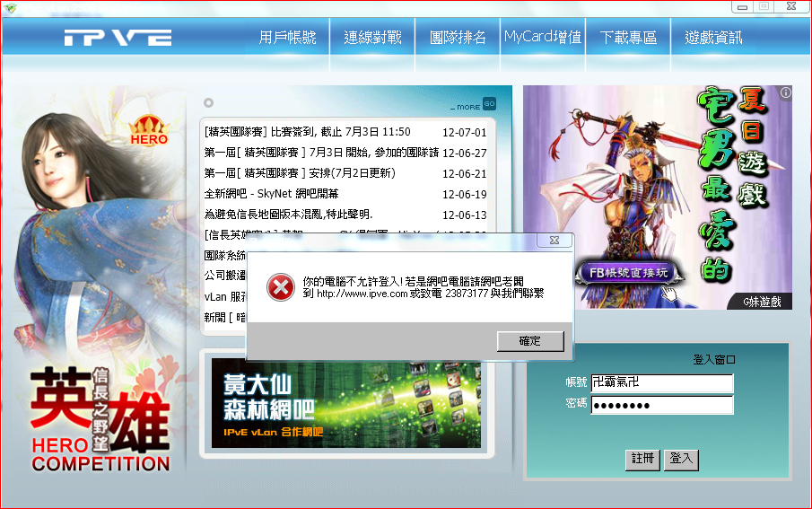Click the G妹遊戲 label on ad banner
Image resolution: width=812 pixels, height=509 pixels.
[x=761, y=302]
